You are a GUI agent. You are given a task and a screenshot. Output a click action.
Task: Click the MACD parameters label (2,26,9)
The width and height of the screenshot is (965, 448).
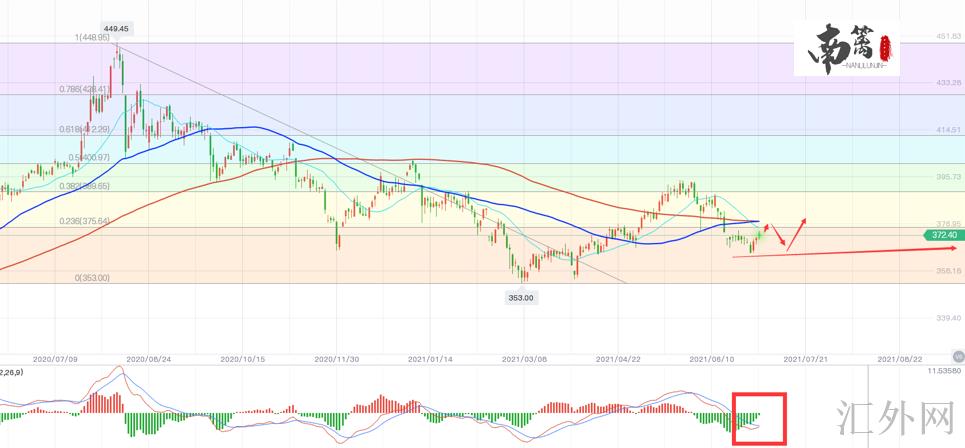(15, 371)
